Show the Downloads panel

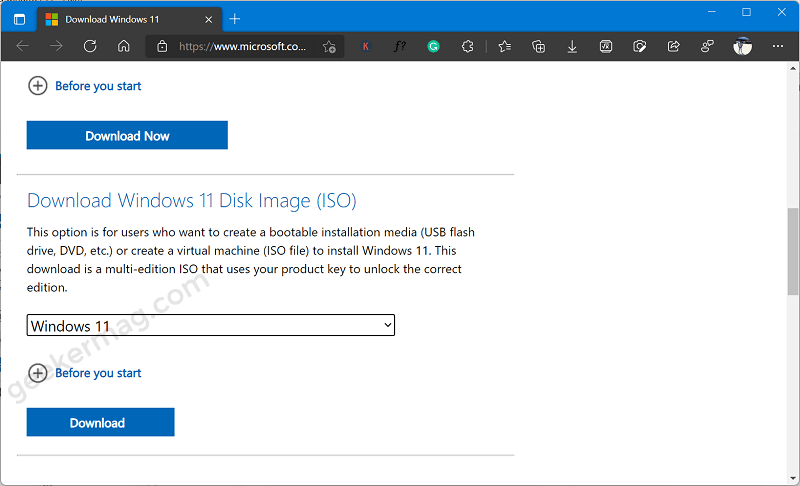point(572,46)
